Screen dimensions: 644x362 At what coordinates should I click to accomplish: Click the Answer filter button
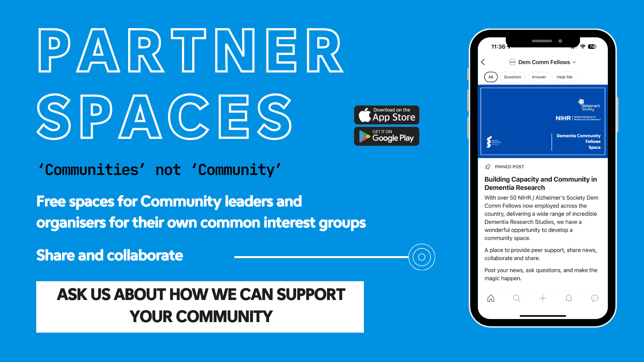540,77
